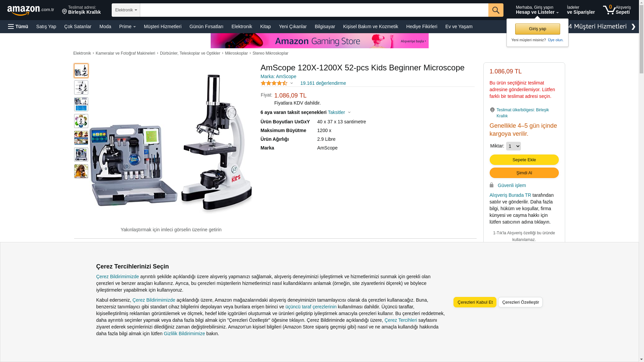Click the star rating icons
This screenshot has width=644, height=362.
pos(274,83)
